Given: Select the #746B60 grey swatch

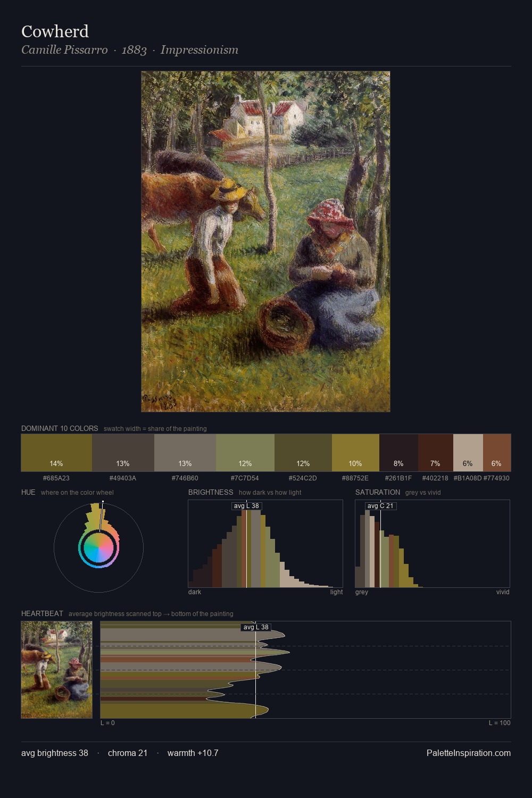Looking at the screenshot, I should 185,453.
